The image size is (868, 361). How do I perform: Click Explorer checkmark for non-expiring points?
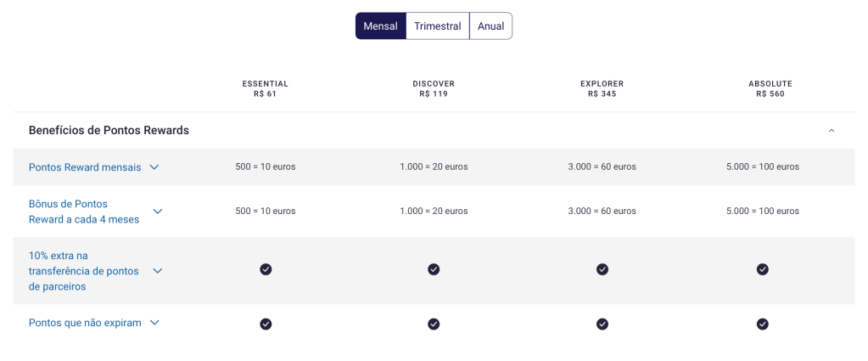point(602,324)
